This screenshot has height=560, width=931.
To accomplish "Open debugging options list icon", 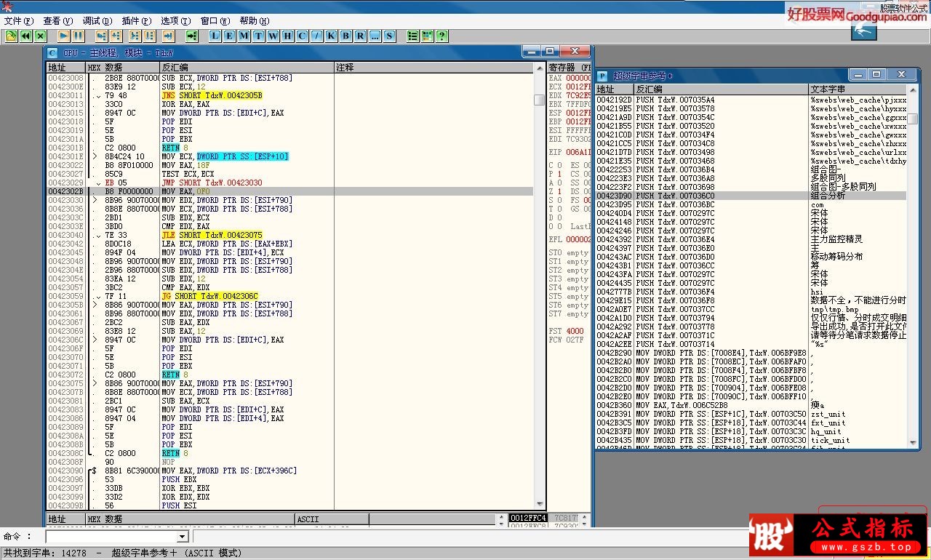I will tap(412, 36).
